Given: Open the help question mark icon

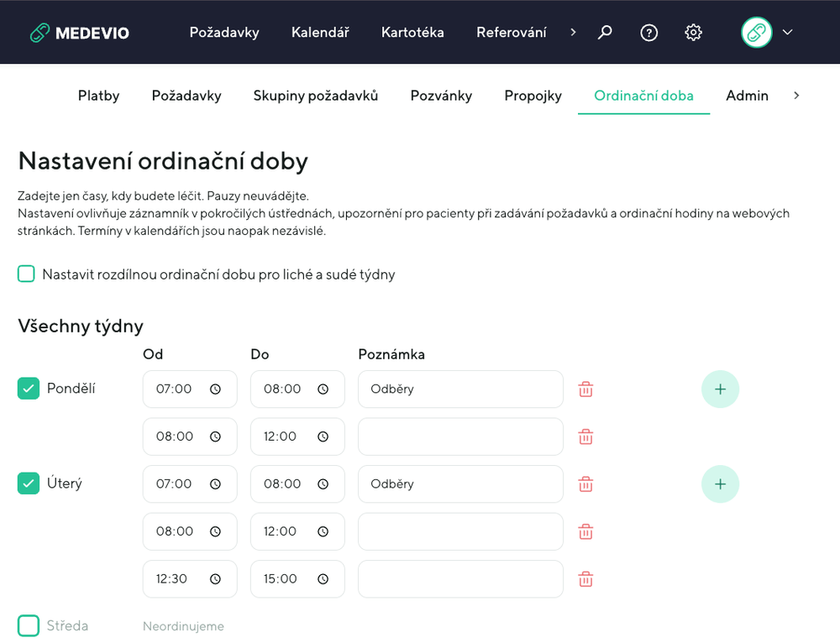Looking at the screenshot, I should click(x=648, y=33).
